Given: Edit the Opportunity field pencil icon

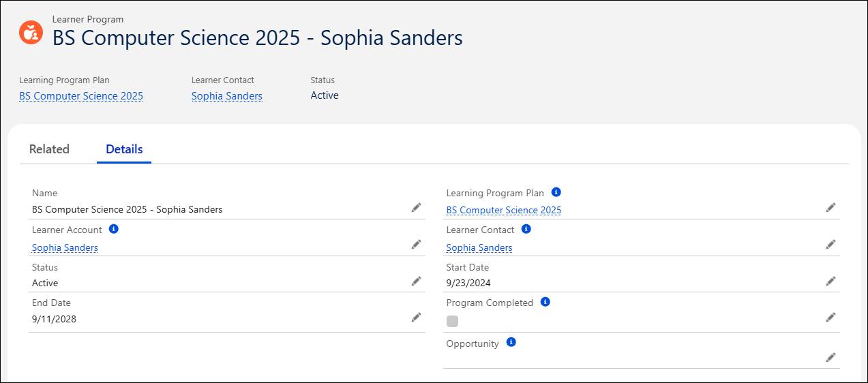Looking at the screenshot, I should [x=830, y=357].
